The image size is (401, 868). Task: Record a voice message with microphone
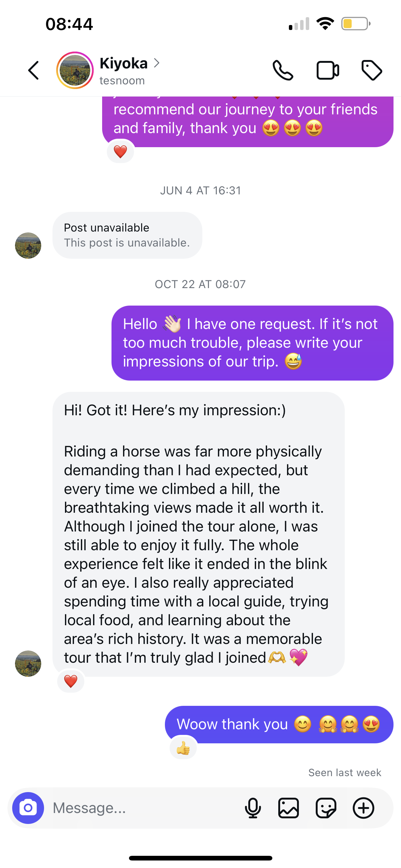click(x=253, y=808)
